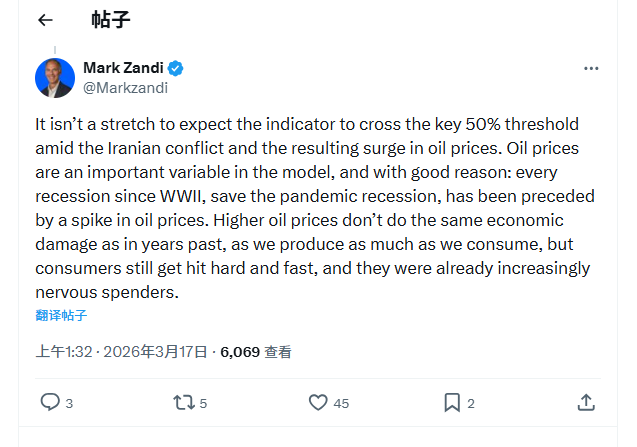Click the share upload icon

pos(586,402)
